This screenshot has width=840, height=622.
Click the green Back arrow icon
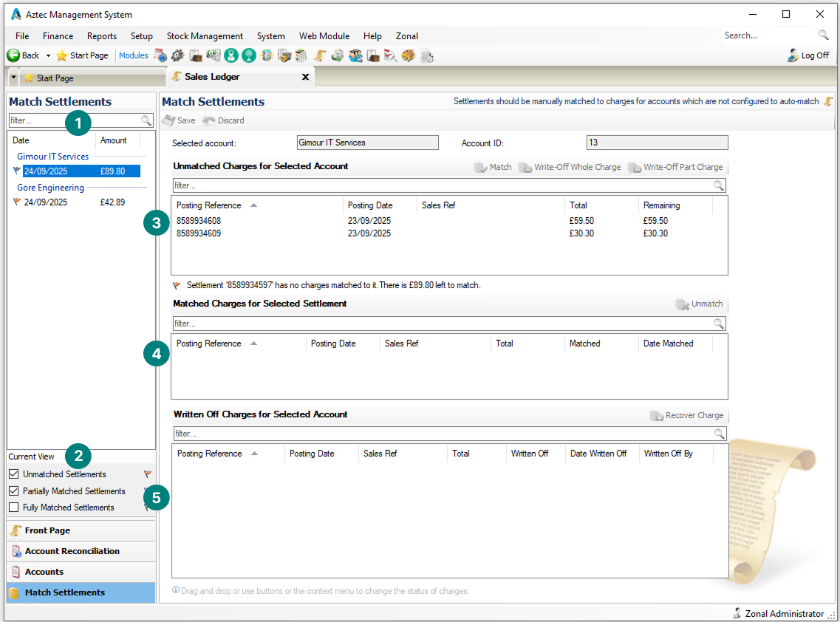[13, 55]
